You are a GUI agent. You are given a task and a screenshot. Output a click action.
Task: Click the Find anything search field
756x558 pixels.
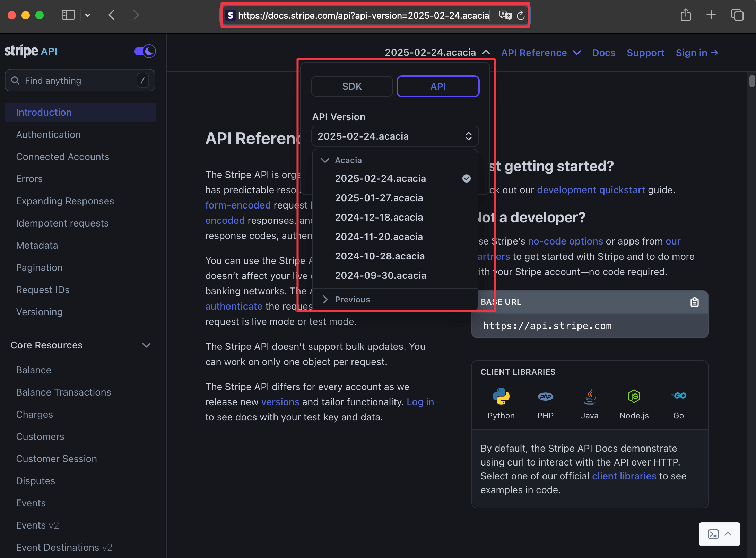coord(80,80)
